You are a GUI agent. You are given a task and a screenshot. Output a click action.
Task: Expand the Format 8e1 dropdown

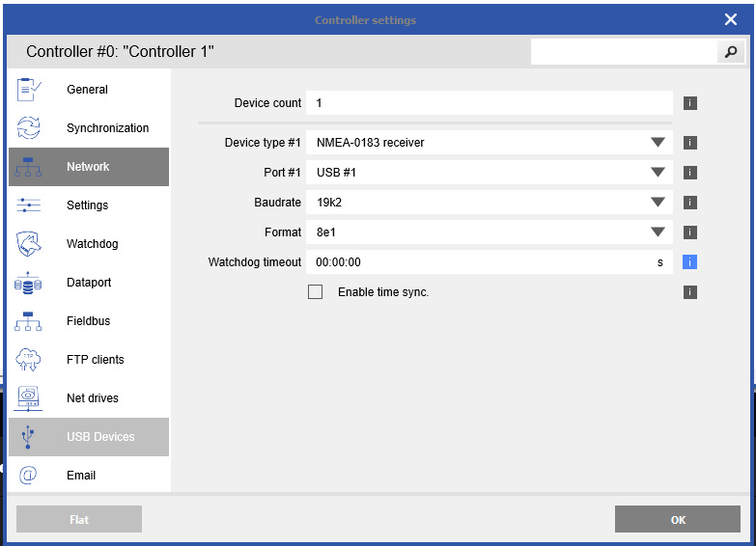(658, 232)
